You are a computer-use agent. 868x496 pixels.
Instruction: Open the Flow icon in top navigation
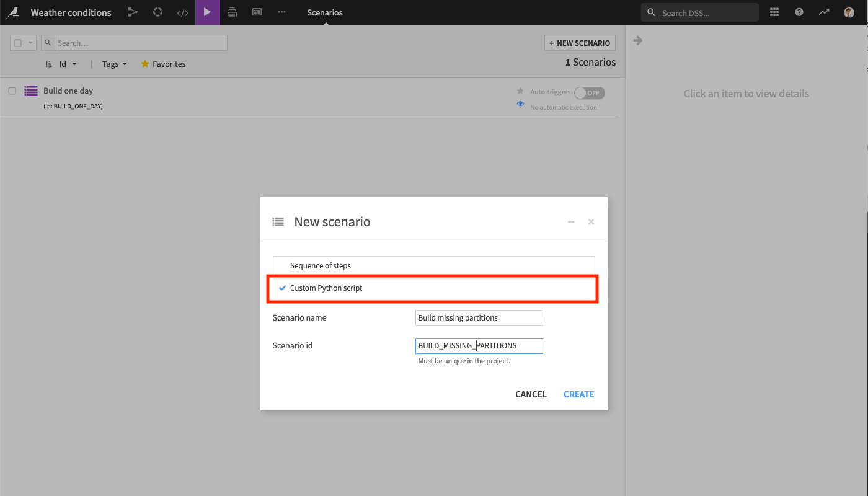point(133,12)
